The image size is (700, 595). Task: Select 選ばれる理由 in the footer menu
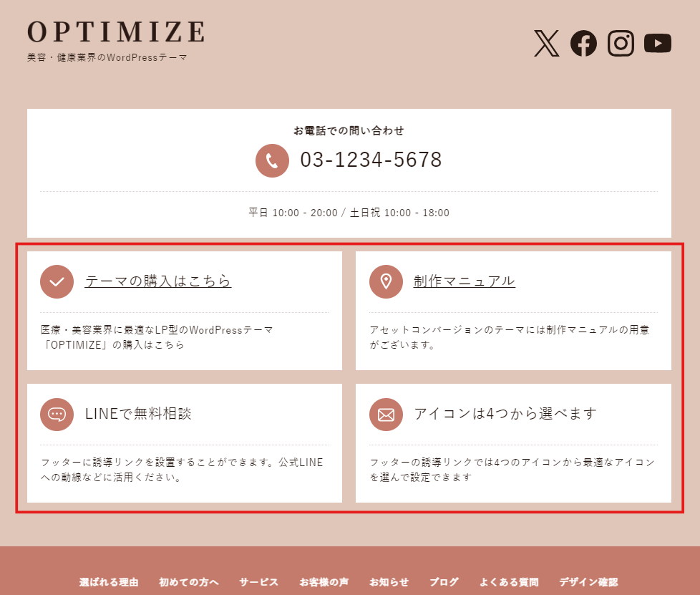(x=109, y=581)
